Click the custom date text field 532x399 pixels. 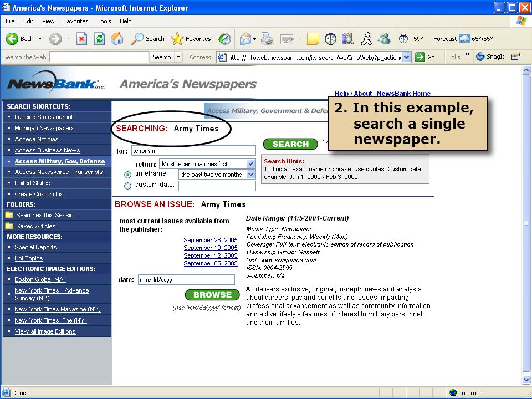217,186
